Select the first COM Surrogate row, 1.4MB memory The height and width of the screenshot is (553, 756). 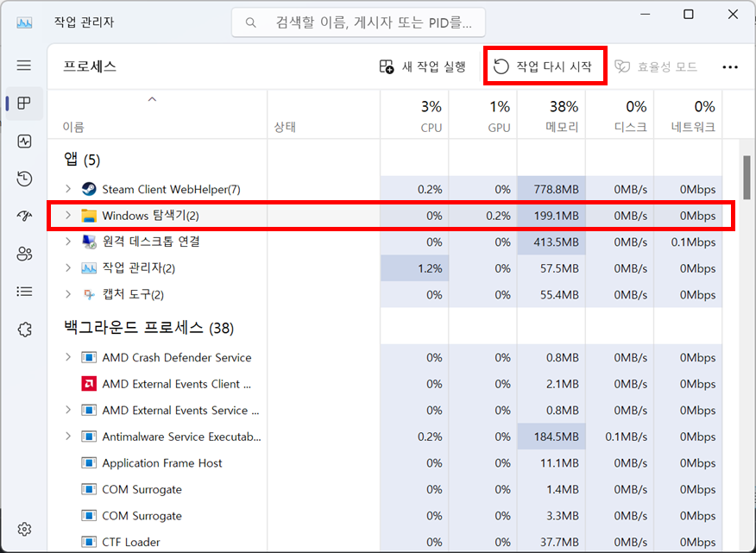[x=385, y=489]
